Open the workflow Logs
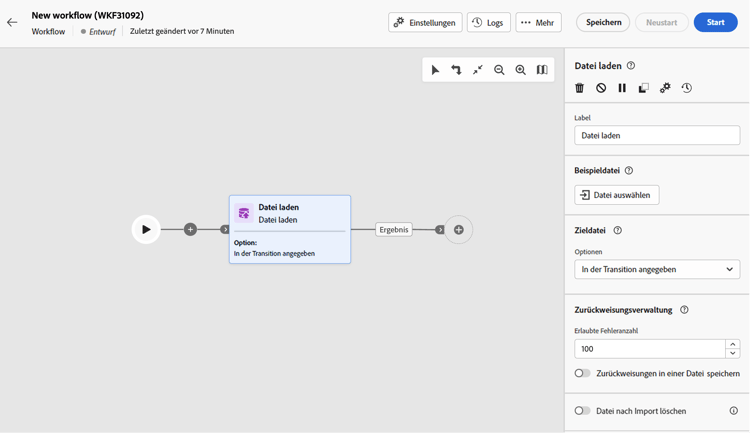The height and width of the screenshot is (433, 750). pos(488,22)
